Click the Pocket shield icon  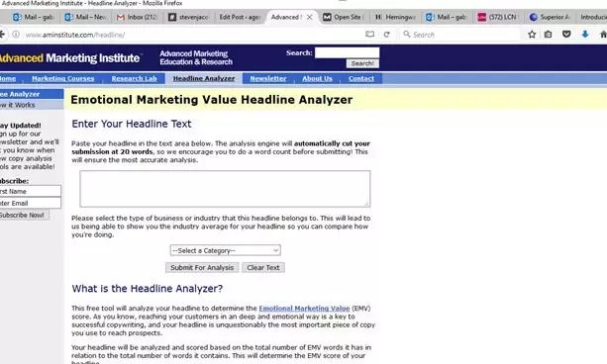566,35
